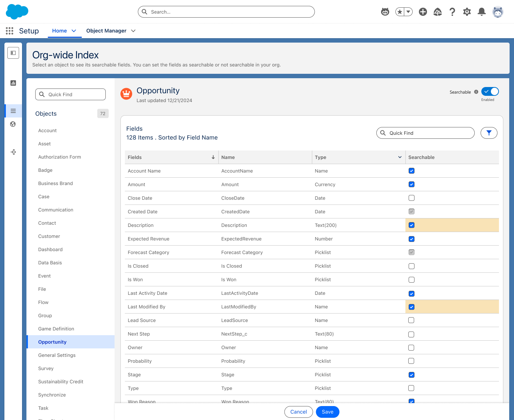Open the Trailhead guidance icon
Viewport: 514px width, 420px height.
tap(437, 12)
